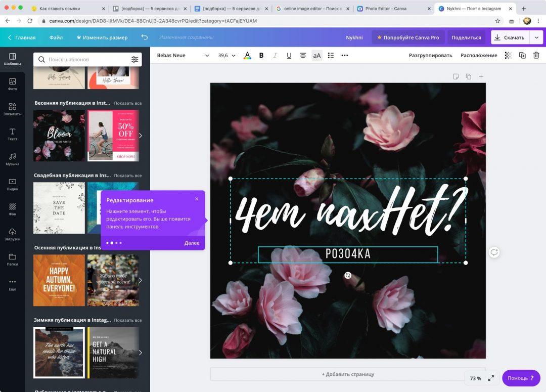Open the Фото panel in the sidebar

click(12, 83)
